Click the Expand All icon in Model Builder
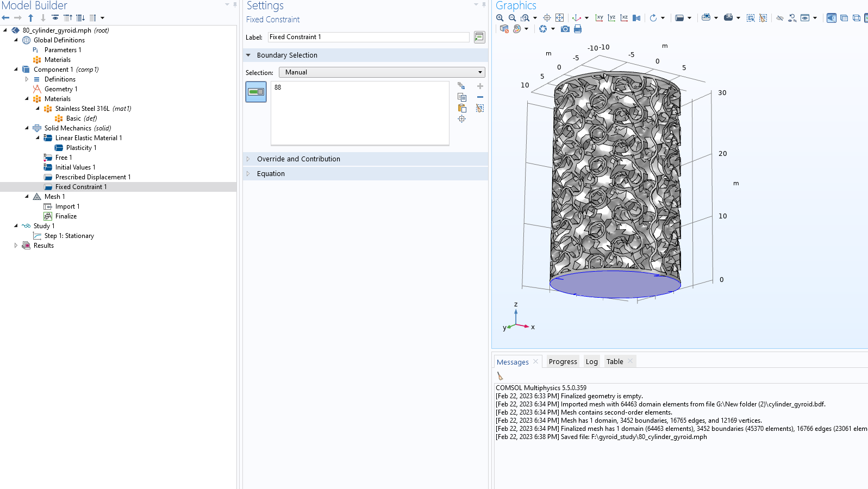 (80, 18)
